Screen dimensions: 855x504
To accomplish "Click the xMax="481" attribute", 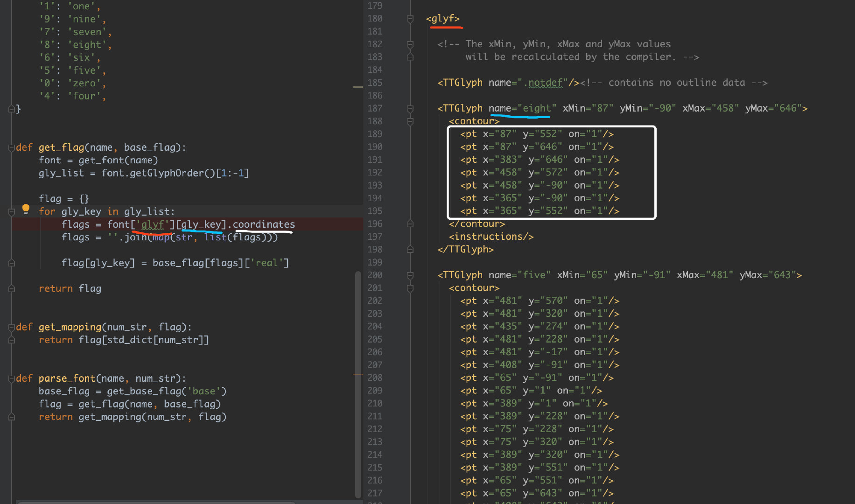I will tap(705, 275).
